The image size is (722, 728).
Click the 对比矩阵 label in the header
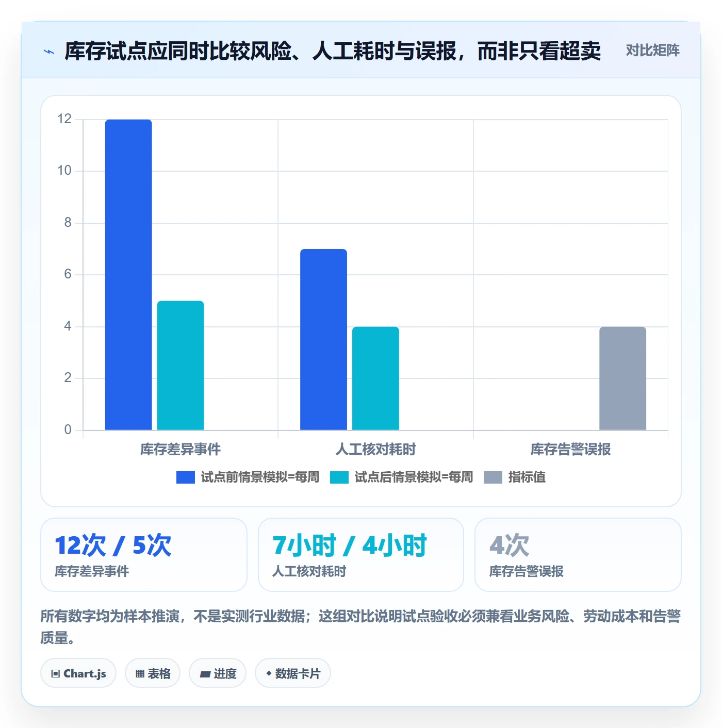click(x=653, y=51)
